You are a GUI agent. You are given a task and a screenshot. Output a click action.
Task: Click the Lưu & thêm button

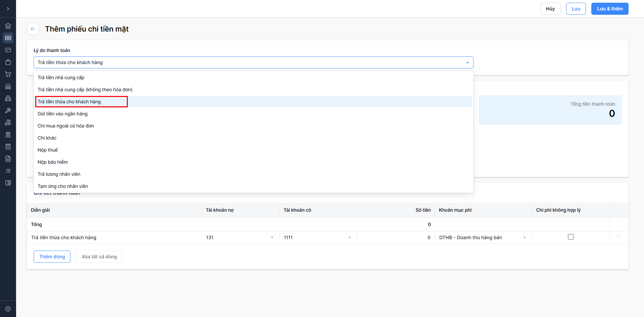tap(609, 9)
